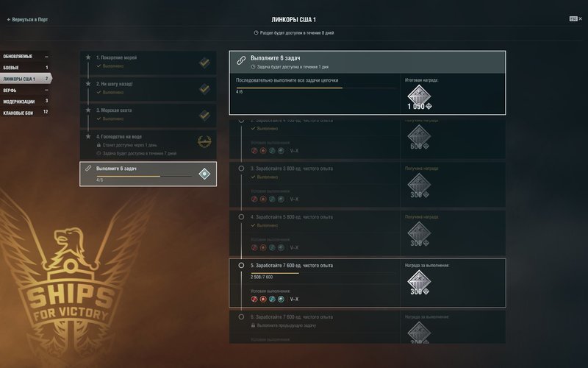588x368 pixels.
Task: Click the 2 508/7 600 progress bar
Action: coord(323,273)
